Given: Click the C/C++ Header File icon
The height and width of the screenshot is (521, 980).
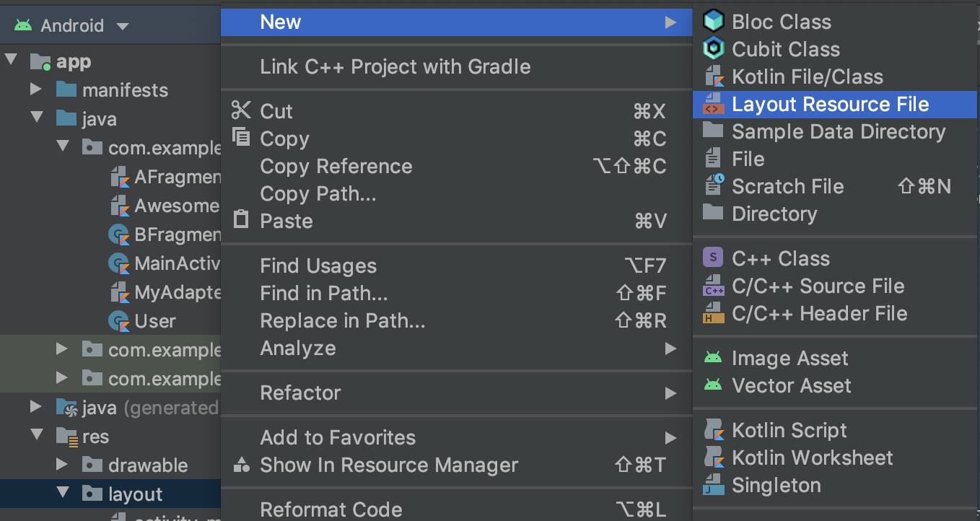Looking at the screenshot, I should [x=713, y=313].
